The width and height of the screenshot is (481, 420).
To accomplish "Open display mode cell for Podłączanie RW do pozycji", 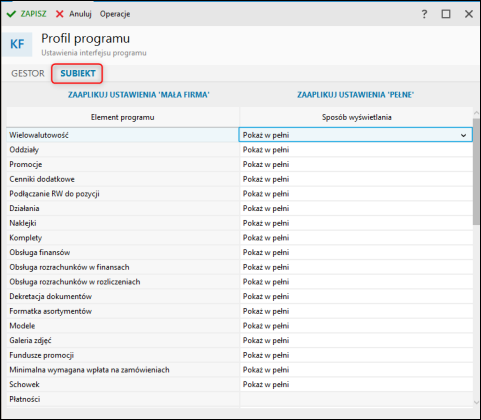I will (x=356, y=194).
